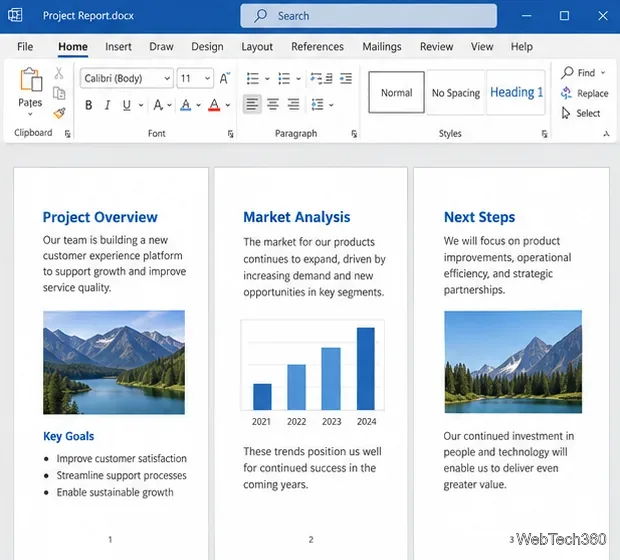The width and height of the screenshot is (620, 560).
Task: Collapse the ribbon with the caret
Action: pos(606,134)
